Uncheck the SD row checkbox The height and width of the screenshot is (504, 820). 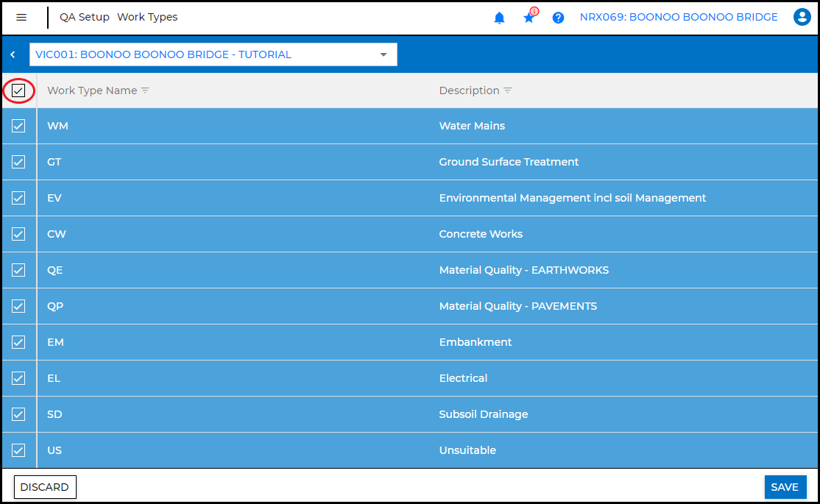(18, 414)
